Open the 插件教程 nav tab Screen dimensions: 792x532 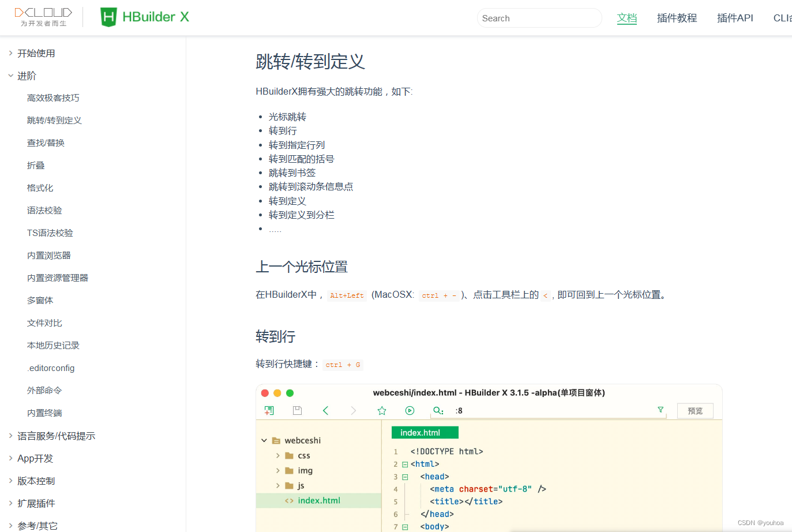point(677,18)
